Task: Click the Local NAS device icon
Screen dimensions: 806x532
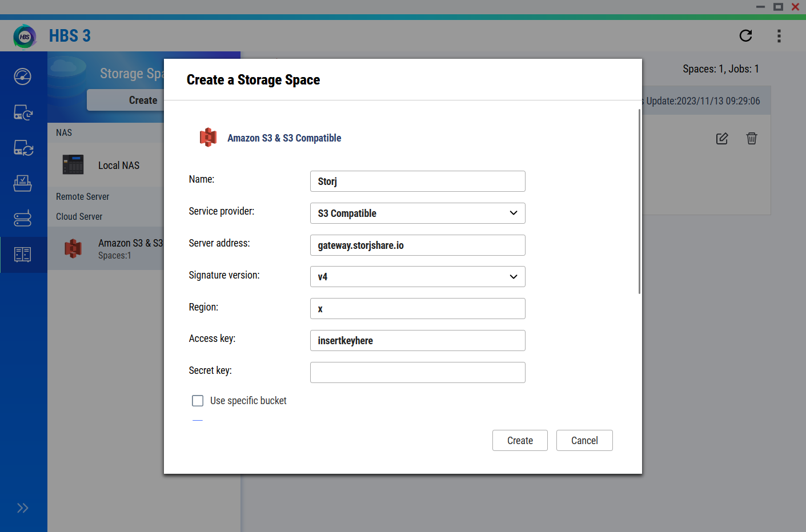Action: click(x=73, y=165)
